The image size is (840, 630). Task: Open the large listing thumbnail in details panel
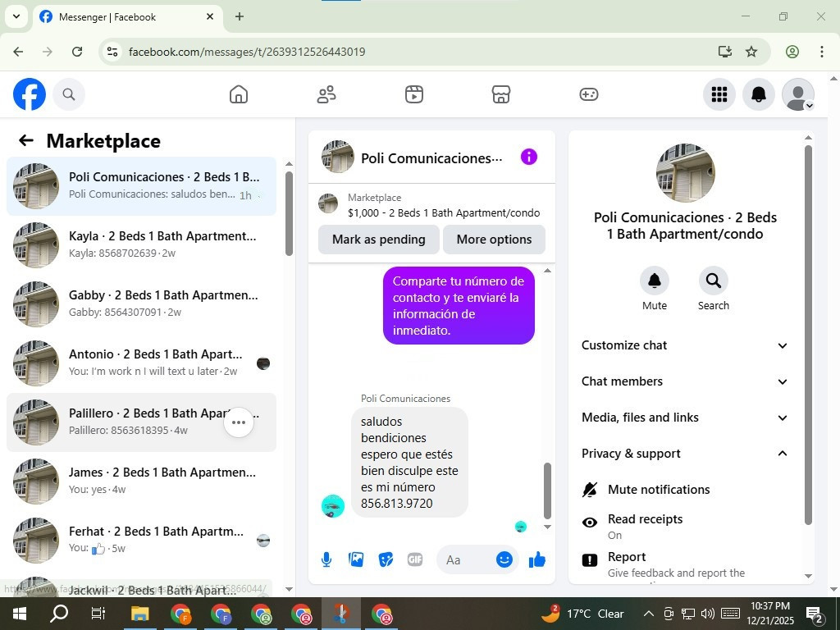click(x=685, y=172)
